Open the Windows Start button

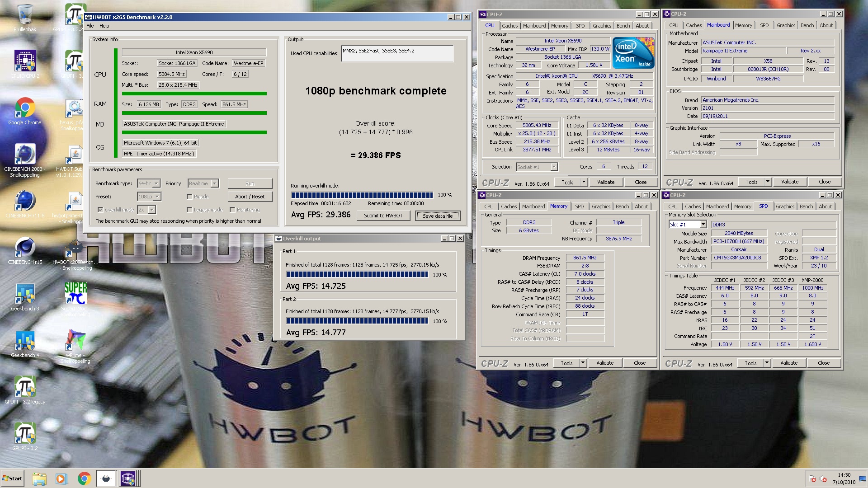13,479
